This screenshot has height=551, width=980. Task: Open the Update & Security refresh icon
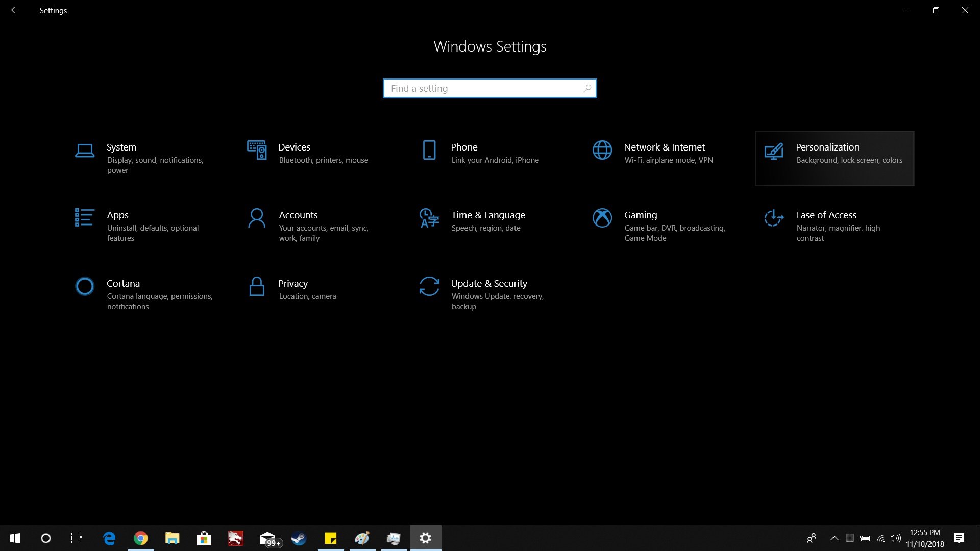click(x=429, y=286)
